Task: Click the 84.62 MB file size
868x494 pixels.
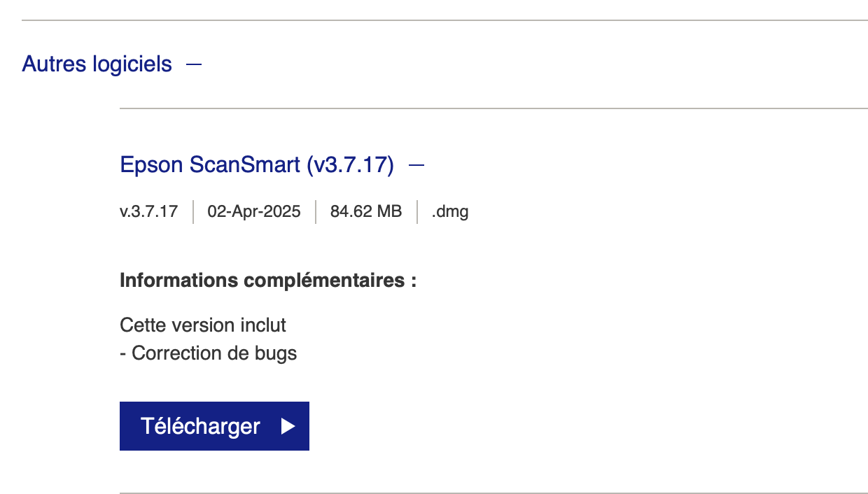Action: click(x=366, y=211)
